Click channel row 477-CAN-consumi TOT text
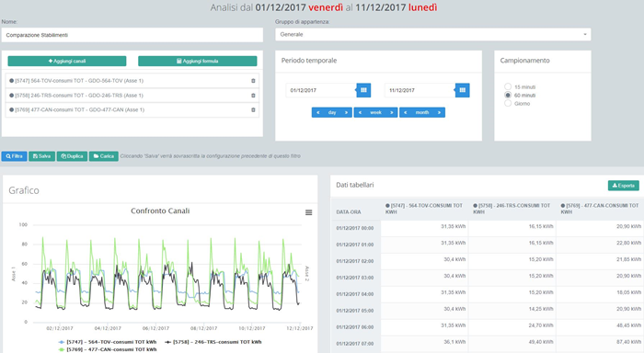This screenshot has height=353, width=644. click(80, 109)
